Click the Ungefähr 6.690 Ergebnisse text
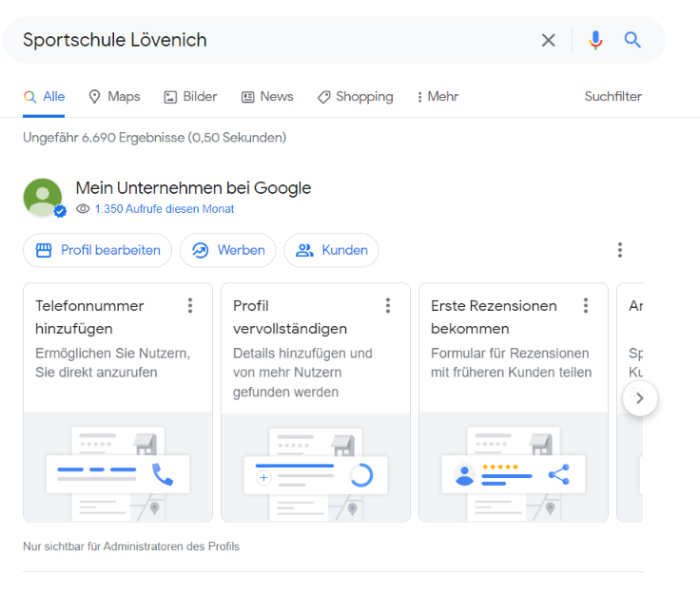This screenshot has width=700, height=595. point(154,138)
